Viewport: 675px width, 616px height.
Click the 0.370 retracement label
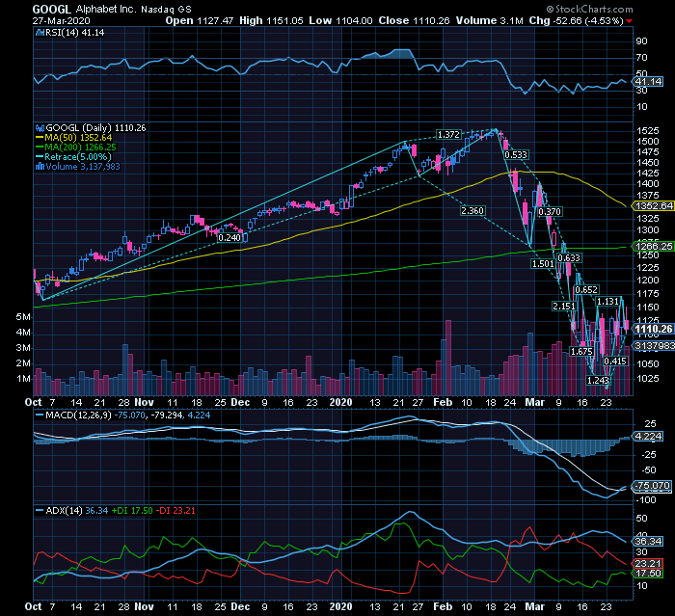pos(550,212)
